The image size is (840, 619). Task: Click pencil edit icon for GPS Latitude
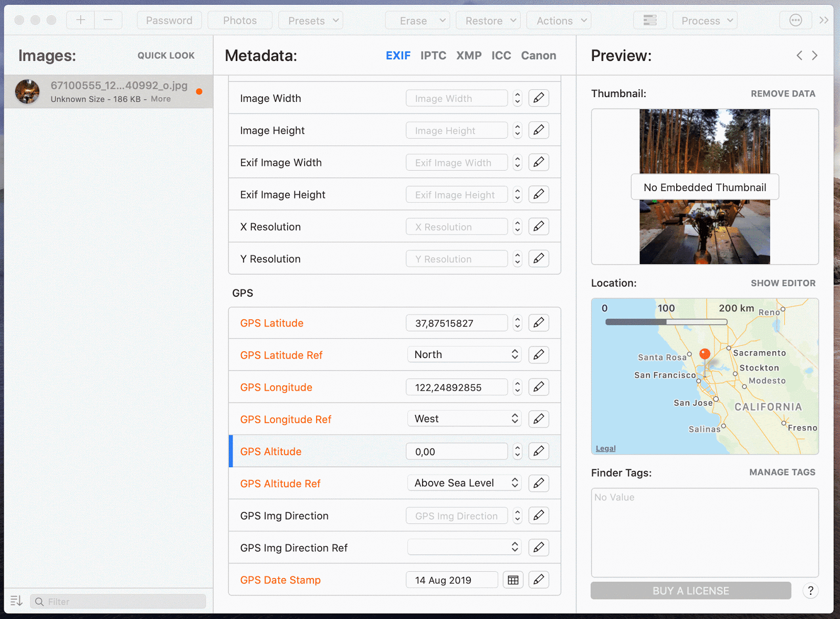tap(539, 323)
